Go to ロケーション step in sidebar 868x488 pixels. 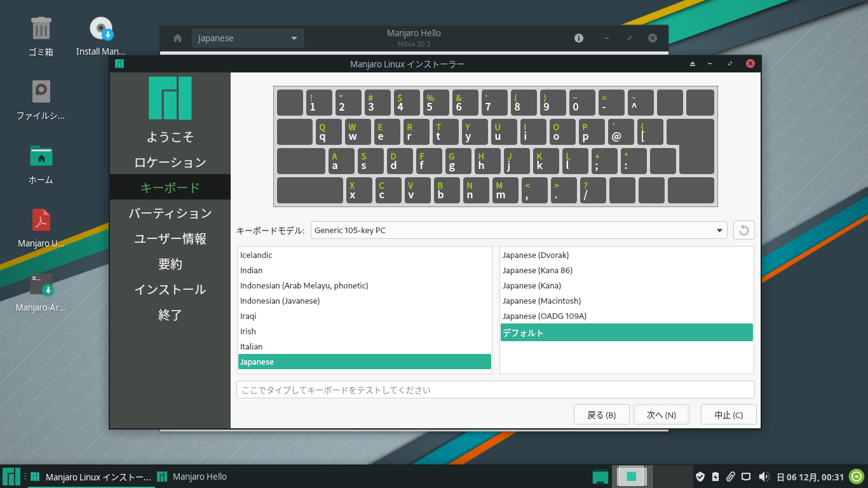click(170, 162)
